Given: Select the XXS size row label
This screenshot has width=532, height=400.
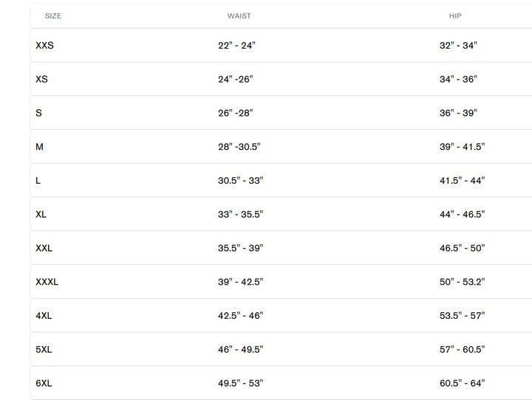Looking at the screenshot, I should click(x=44, y=46).
